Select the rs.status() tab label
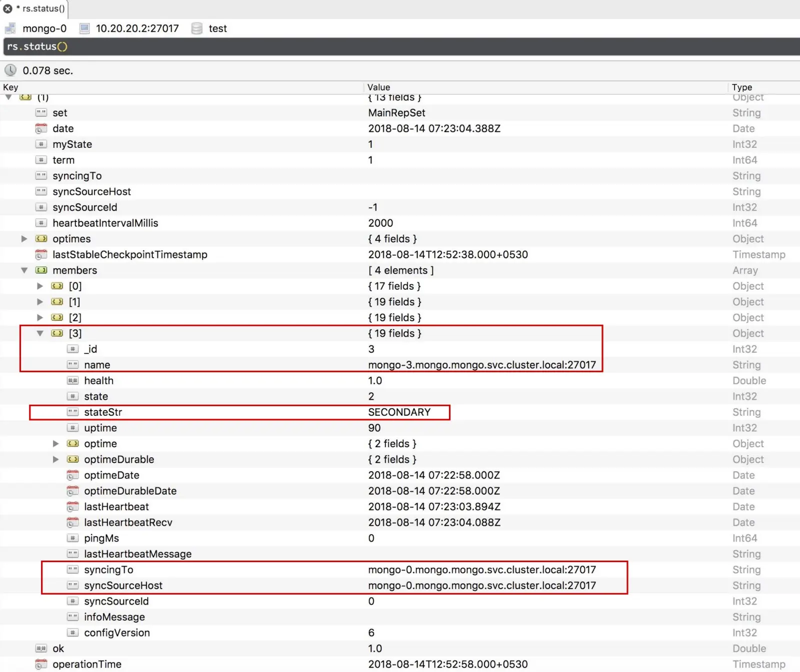 [x=43, y=8]
